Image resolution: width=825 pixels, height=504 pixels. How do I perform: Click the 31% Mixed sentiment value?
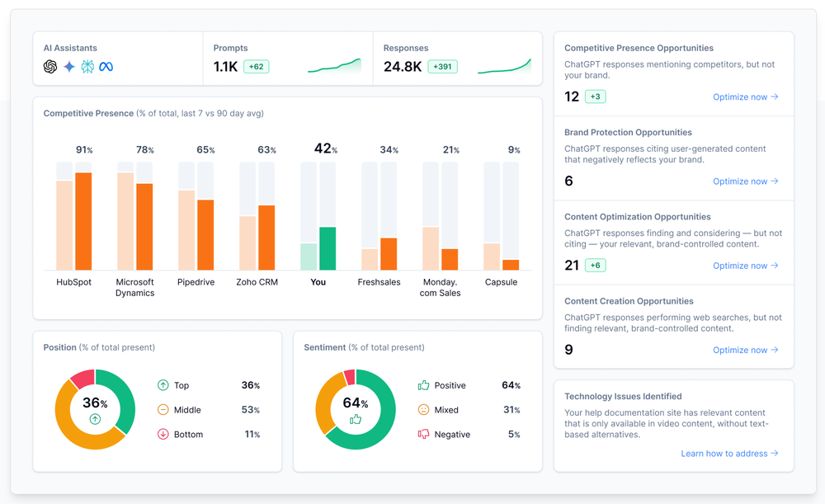coord(512,410)
